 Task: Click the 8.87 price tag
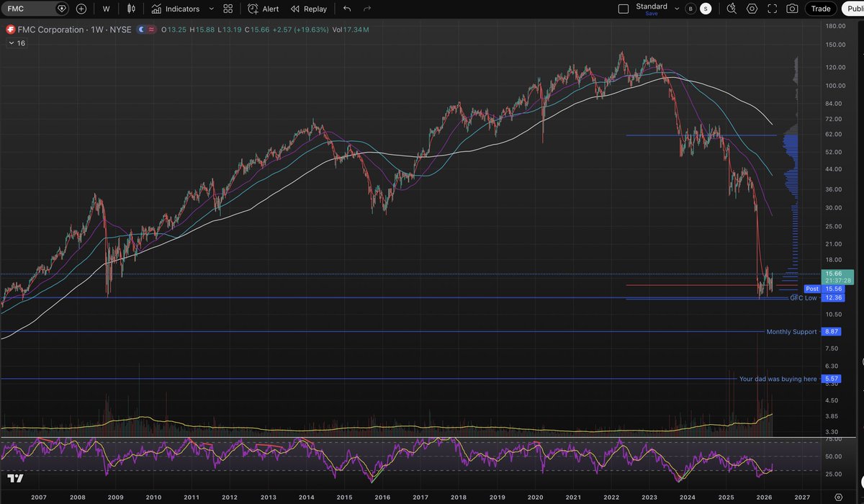832,331
